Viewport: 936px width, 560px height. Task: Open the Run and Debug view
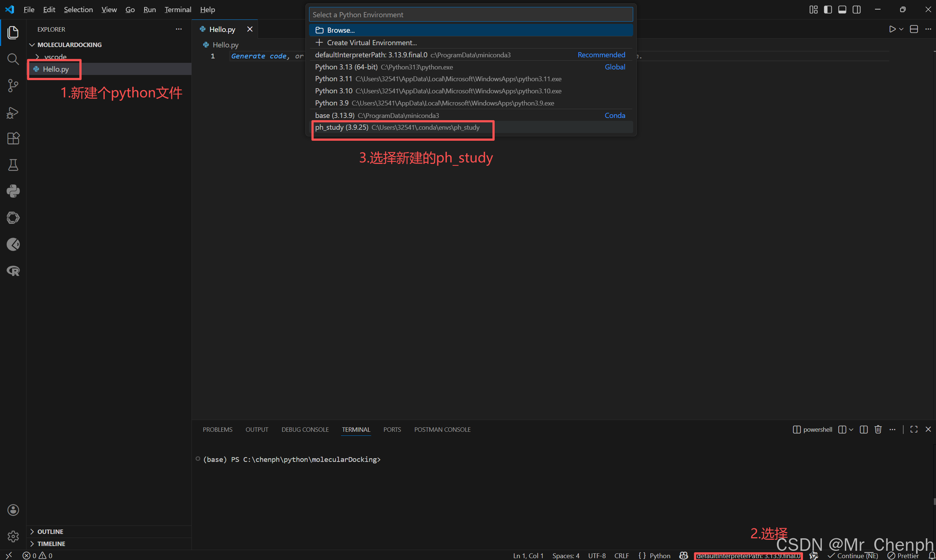13,112
